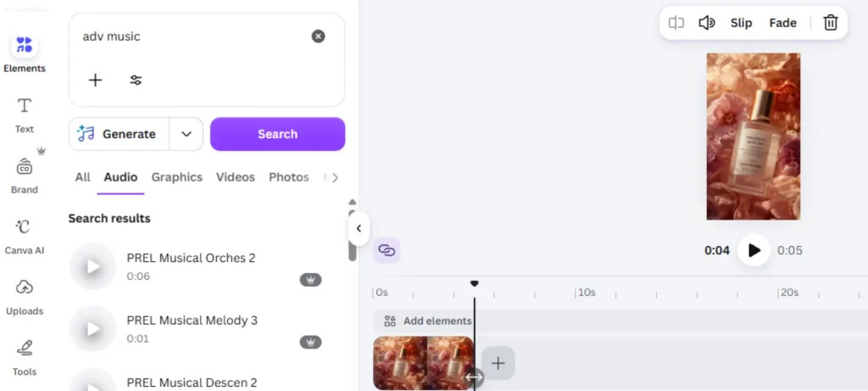Viewport: 868px width, 391px height.
Task: Clear the 'adv music' search text
Action: (x=318, y=36)
